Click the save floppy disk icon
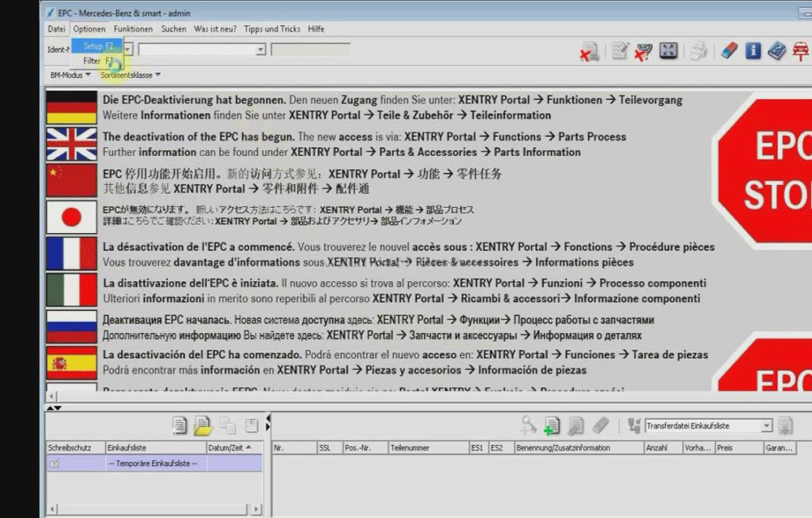 tap(252, 425)
